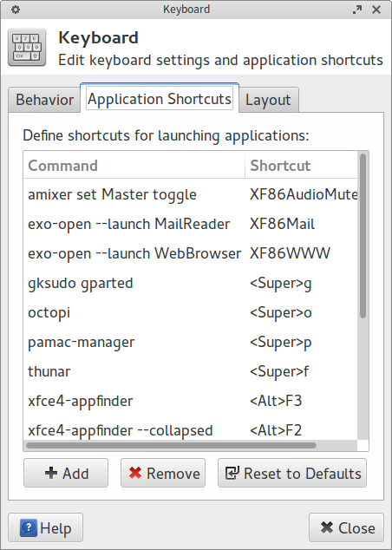Sort by the Command column header

coord(134,165)
